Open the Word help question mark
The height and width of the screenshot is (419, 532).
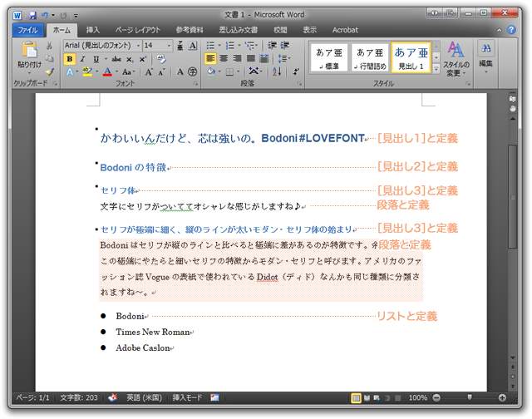coord(512,30)
